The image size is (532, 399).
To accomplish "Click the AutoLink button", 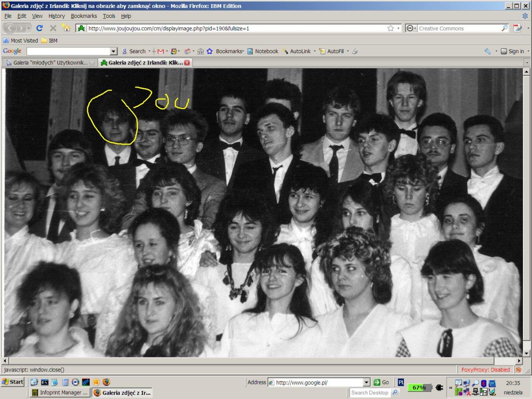I will pyautogui.click(x=297, y=51).
